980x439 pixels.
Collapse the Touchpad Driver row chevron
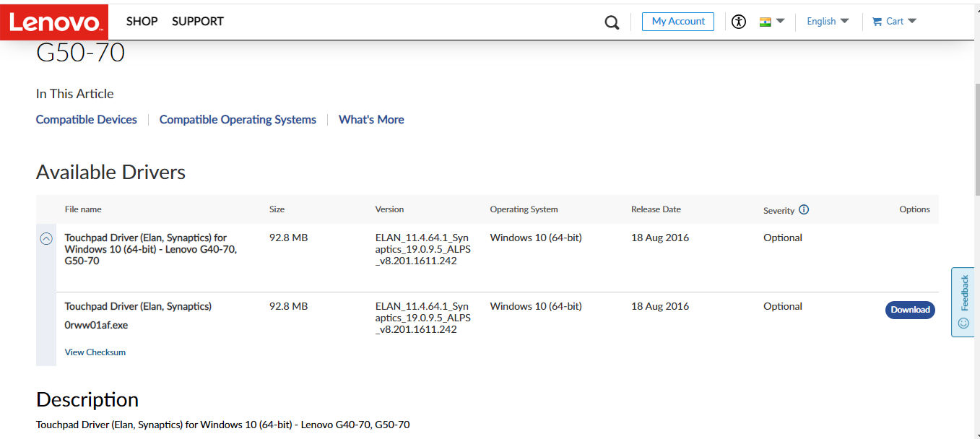[x=46, y=238]
